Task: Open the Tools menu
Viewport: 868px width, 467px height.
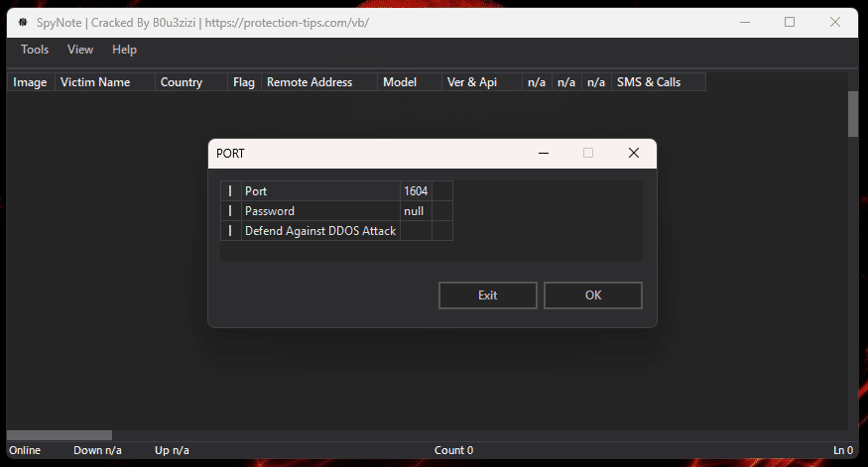Action: [35, 50]
